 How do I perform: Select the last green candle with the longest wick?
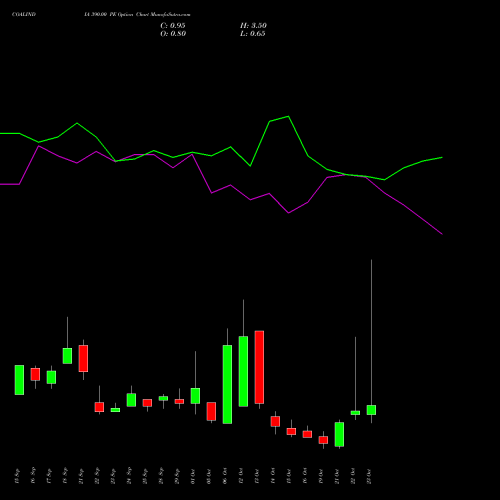371,410
